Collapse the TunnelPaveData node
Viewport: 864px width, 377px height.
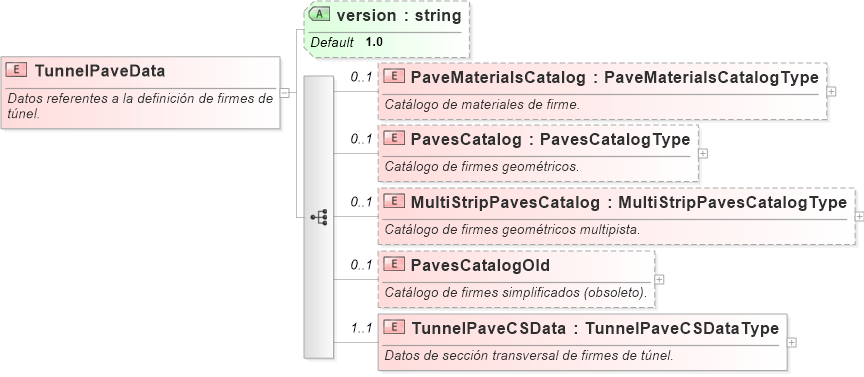click(284, 93)
